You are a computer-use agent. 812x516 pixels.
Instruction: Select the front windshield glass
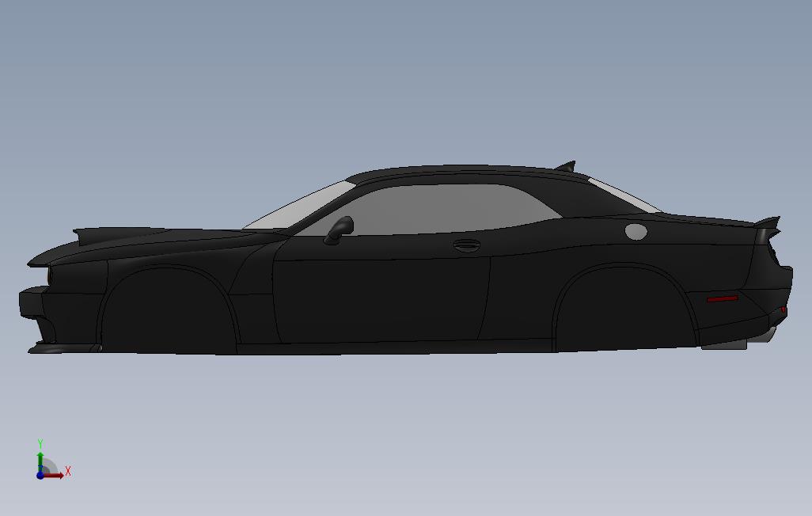click(x=301, y=207)
